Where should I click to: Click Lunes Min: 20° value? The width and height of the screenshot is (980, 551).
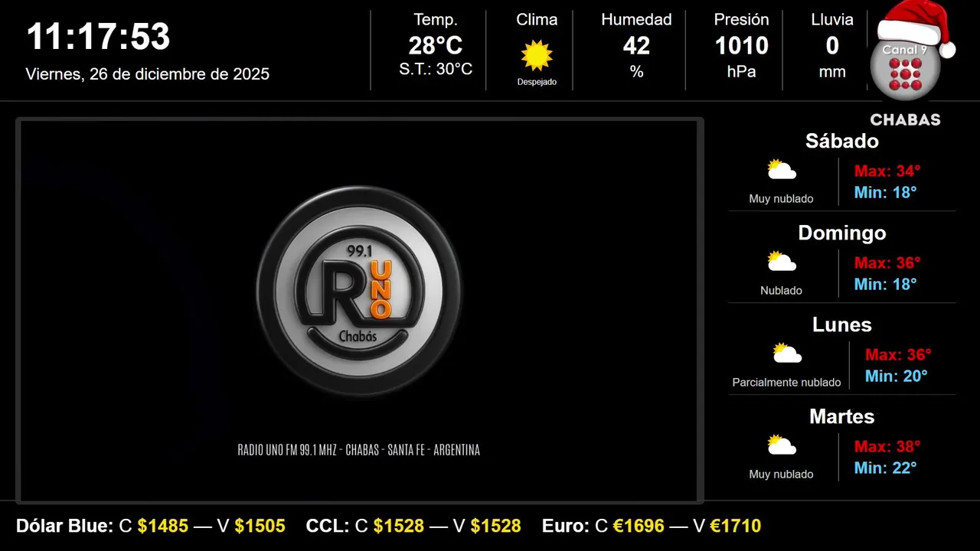click(897, 376)
